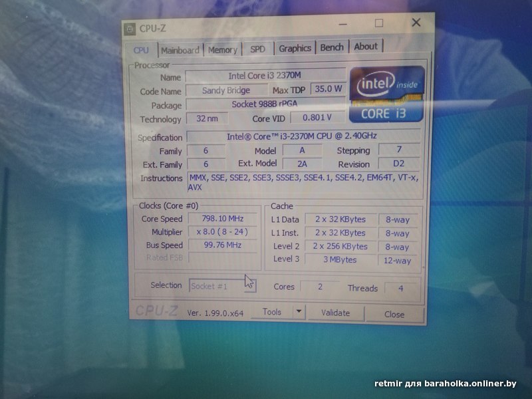Click the Level 2 associativity 8-way

397,247
